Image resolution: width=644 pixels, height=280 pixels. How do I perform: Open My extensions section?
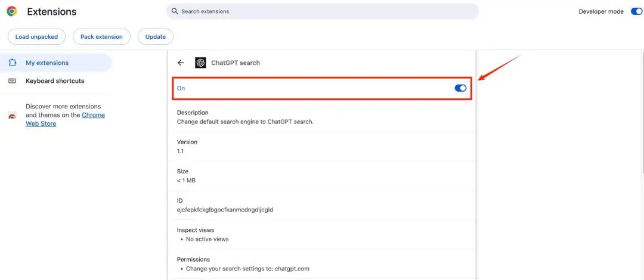pyautogui.click(x=56, y=63)
